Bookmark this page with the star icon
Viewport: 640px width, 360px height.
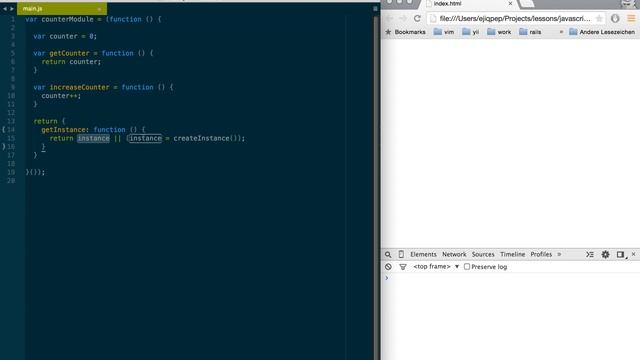(599, 18)
